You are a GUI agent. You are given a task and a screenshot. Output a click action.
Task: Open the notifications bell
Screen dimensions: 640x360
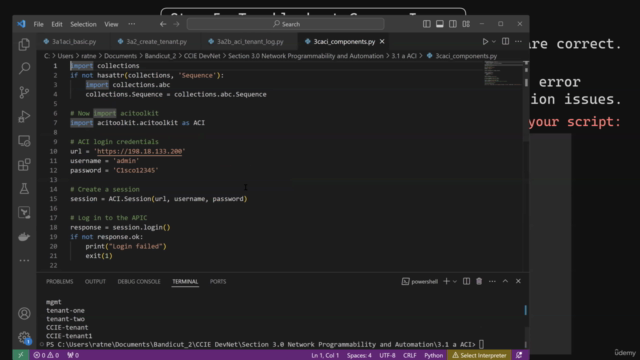click(x=519, y=355)
